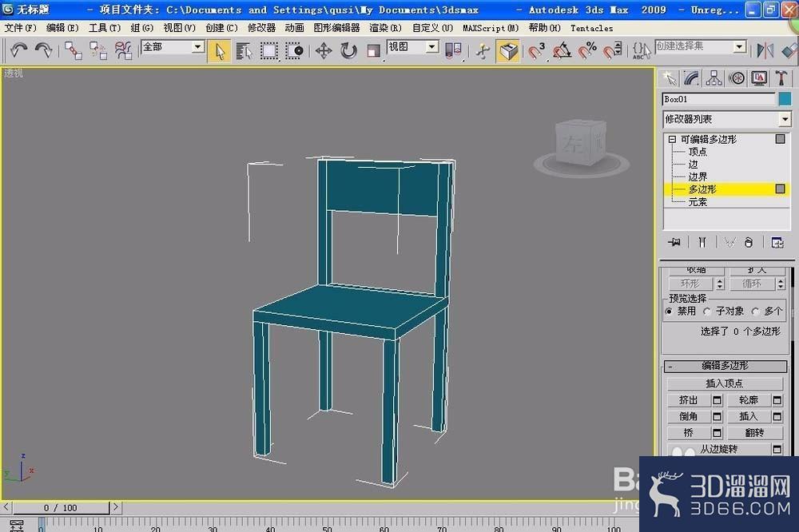Collapse the 编辑多边形 rollout header
Screen dimensions: 799x532
tap(725, 366)
